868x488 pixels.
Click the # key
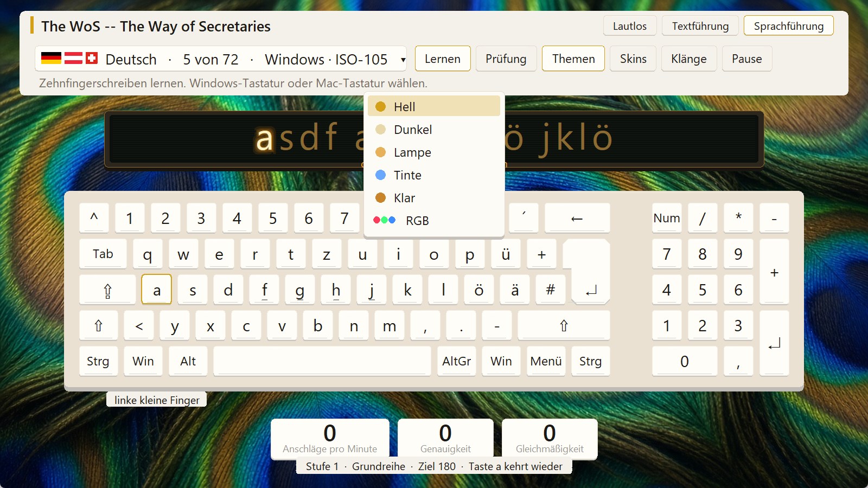(551, 290)
